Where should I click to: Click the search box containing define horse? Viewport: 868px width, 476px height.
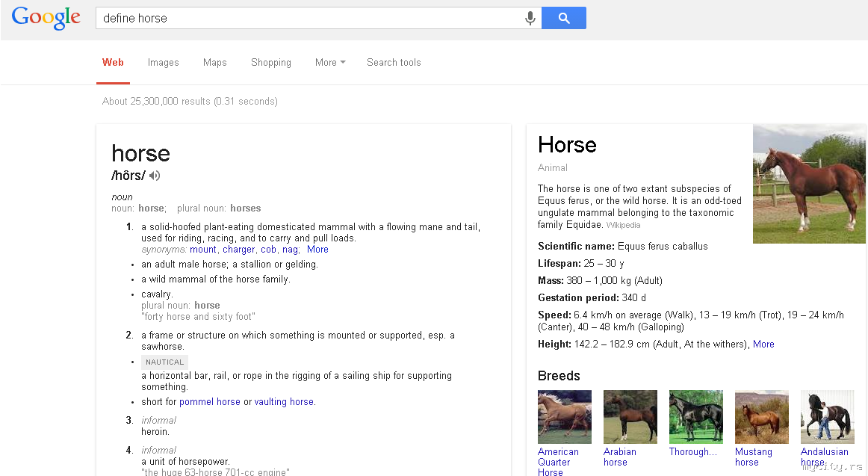click(318, 18)
